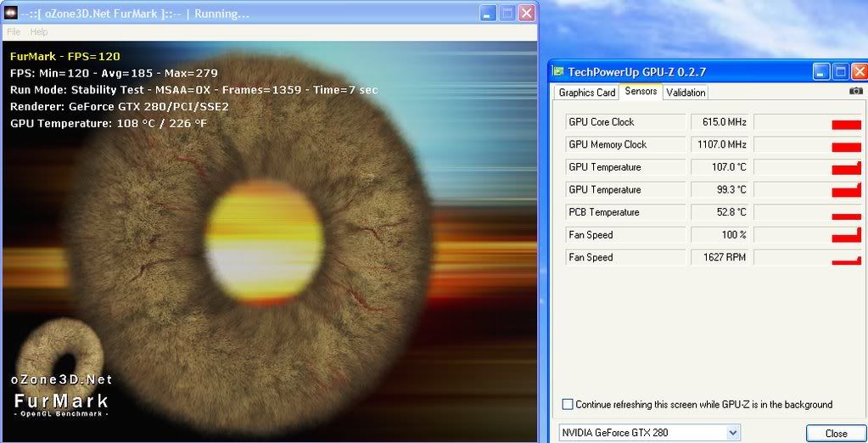Click the GPU Memory Clock label
Viewport: 868px width, 443px height.
[625, 144]
